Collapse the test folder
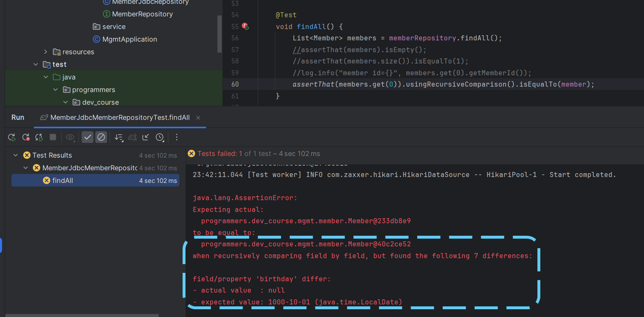This screenshot has height=317, width=644. click(x=36, y=64)
